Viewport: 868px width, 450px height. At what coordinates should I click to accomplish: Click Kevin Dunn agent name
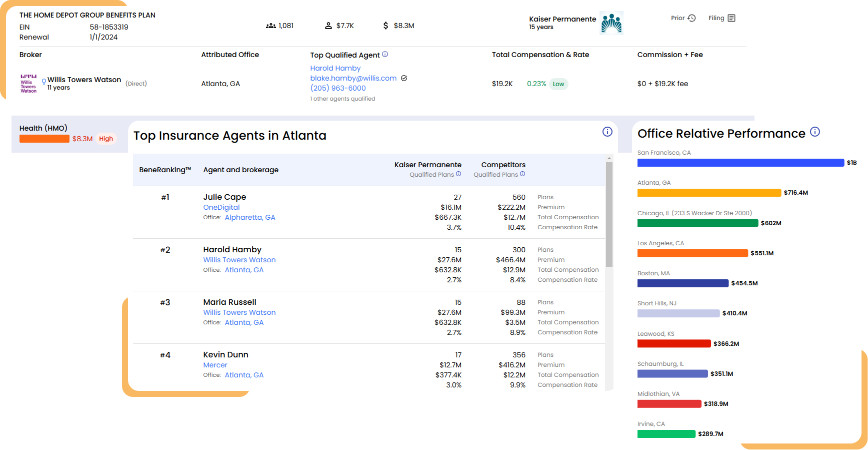click(225, 354)
